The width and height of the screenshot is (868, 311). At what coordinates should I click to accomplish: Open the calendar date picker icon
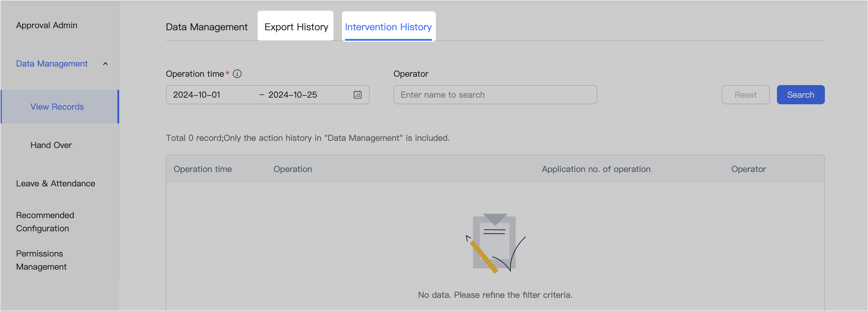[357, 95]
